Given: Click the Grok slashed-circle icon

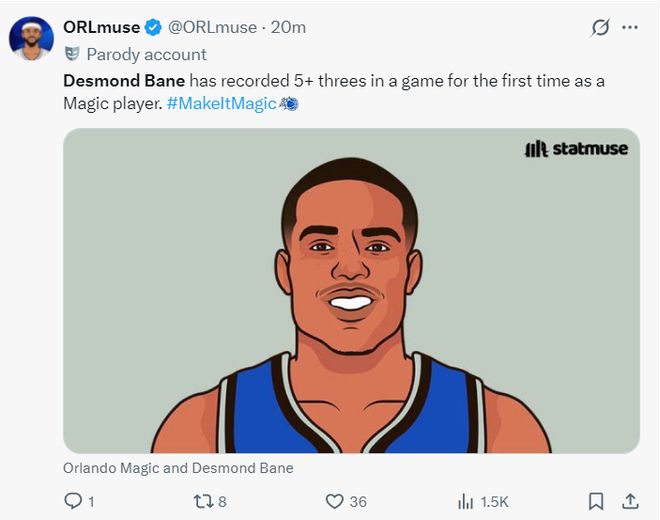Looking at the screenshot, I should [x=600, y=27].
